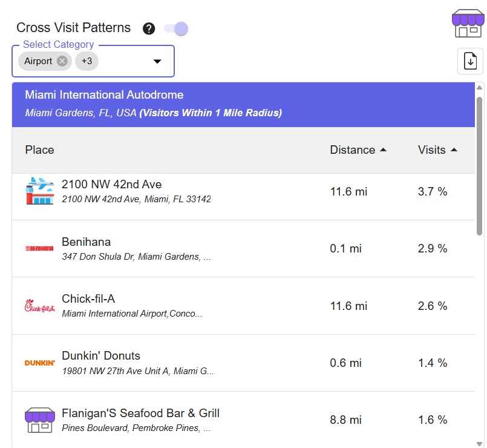The height and width of the screenshot is (448, 487).
Task: Click the scrollbar up arrow
Action: [x=479, y=88]
